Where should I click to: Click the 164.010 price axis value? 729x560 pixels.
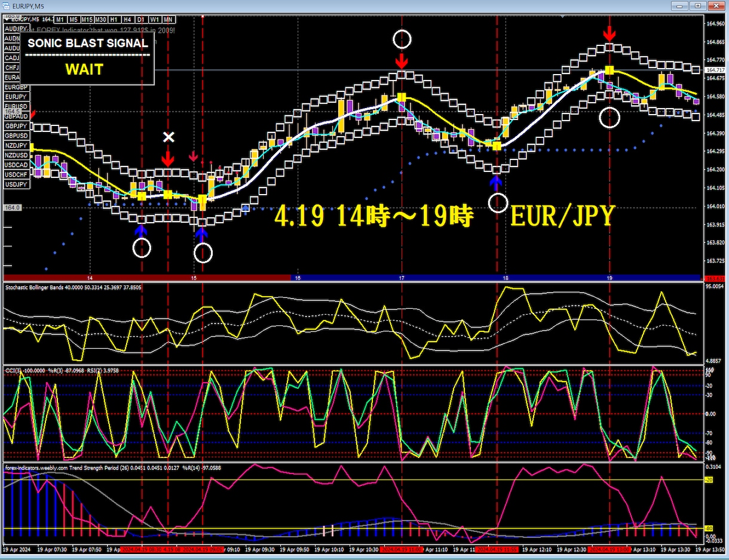click(715, 207)
